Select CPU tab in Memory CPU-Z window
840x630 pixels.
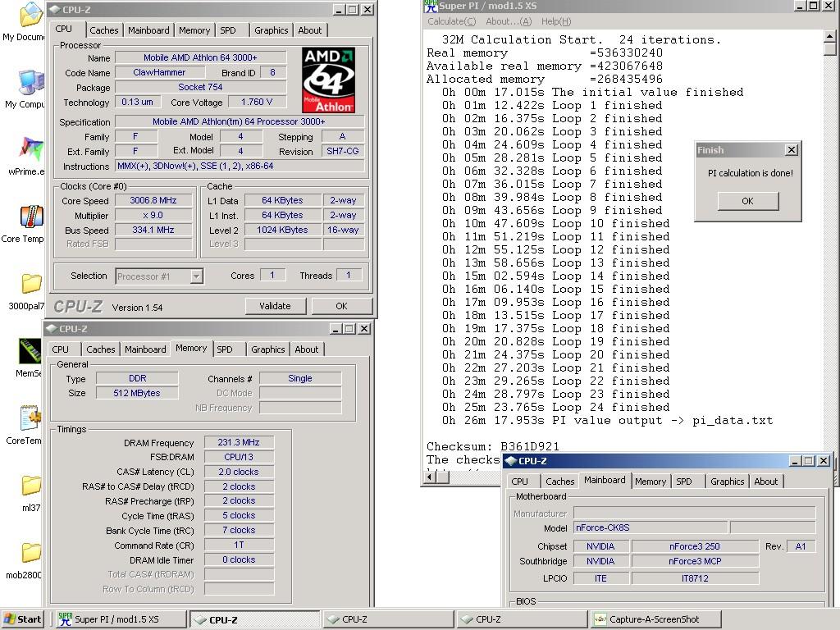click(x=61, y=349)
